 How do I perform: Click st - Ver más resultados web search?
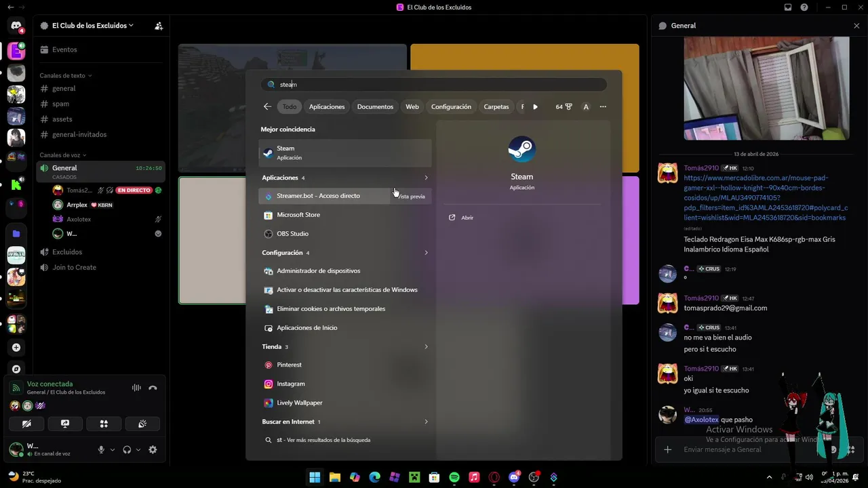[345, 440]
